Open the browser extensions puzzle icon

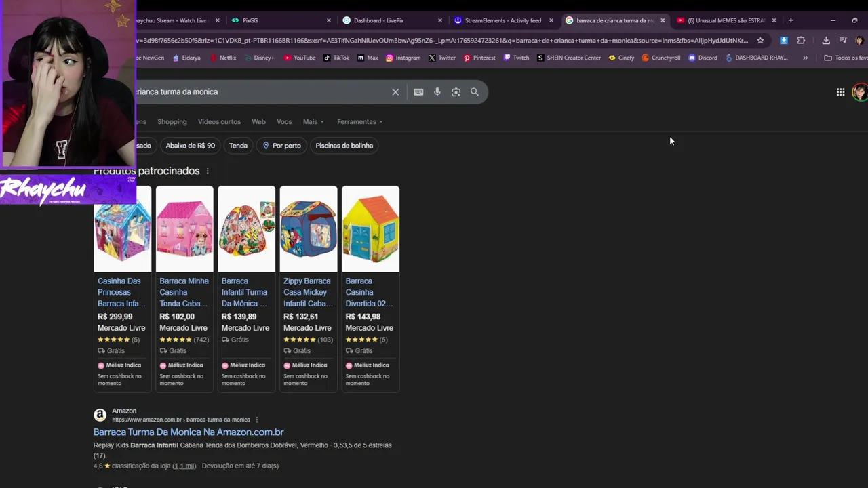coord(801,41)
